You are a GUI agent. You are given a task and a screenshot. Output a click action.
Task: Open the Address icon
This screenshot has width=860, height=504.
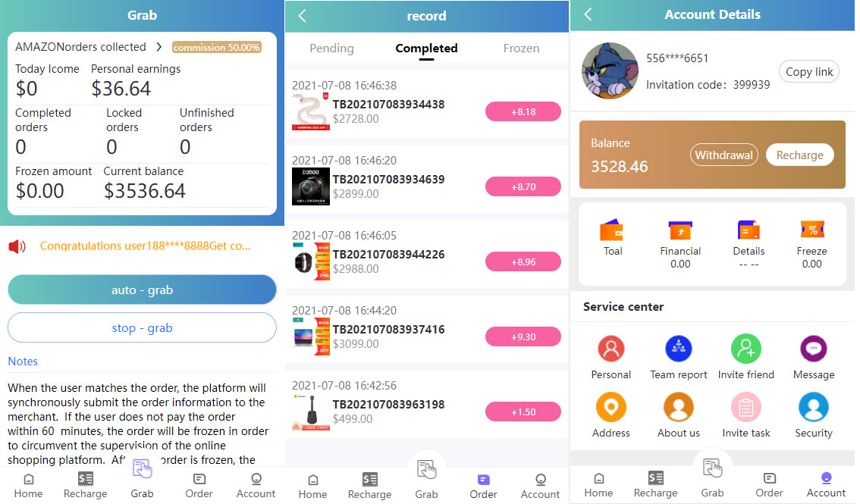click(610, 407)
